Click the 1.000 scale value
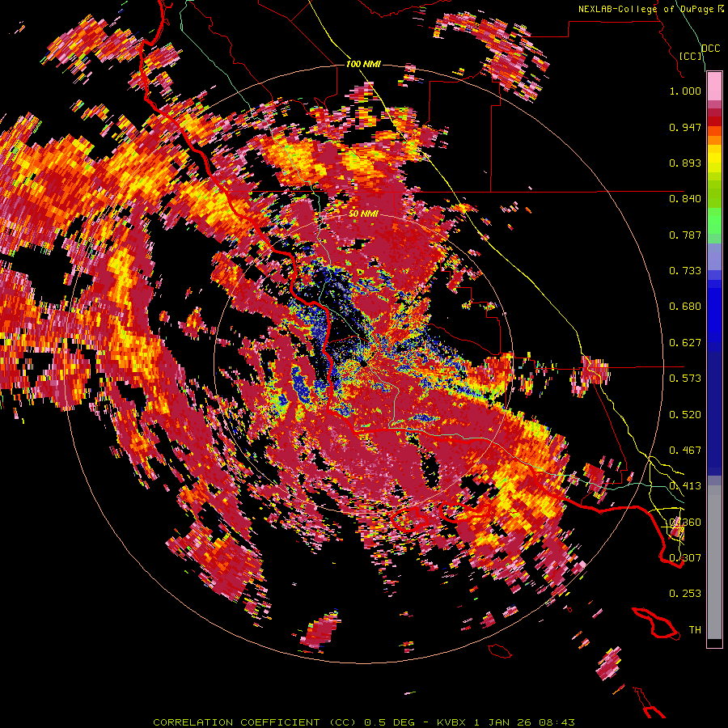 pos(685,91)
